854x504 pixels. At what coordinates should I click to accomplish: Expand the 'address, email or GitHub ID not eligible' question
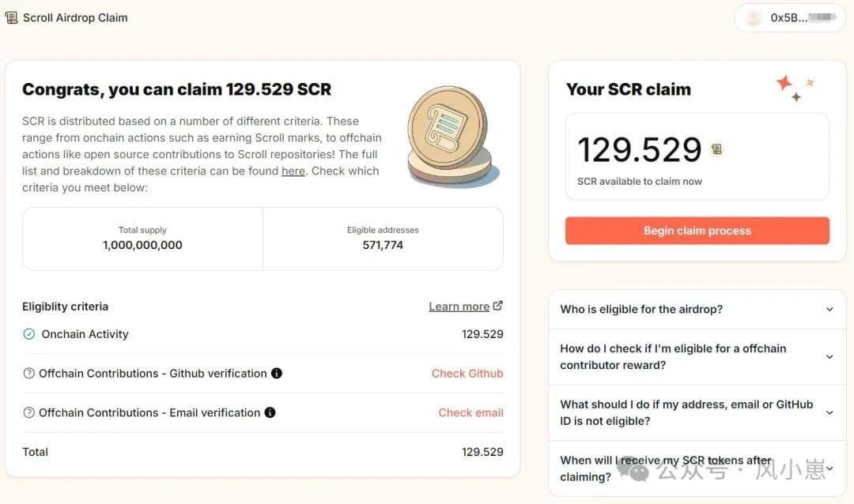click(697, 412)
